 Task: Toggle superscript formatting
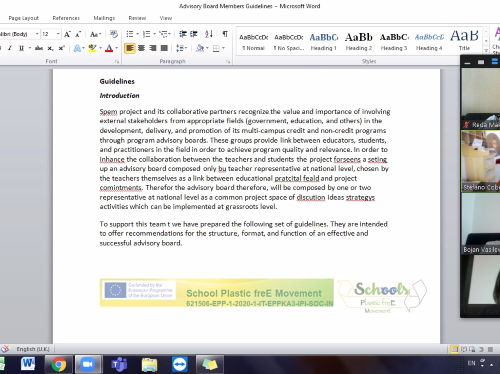pos(61,48)
